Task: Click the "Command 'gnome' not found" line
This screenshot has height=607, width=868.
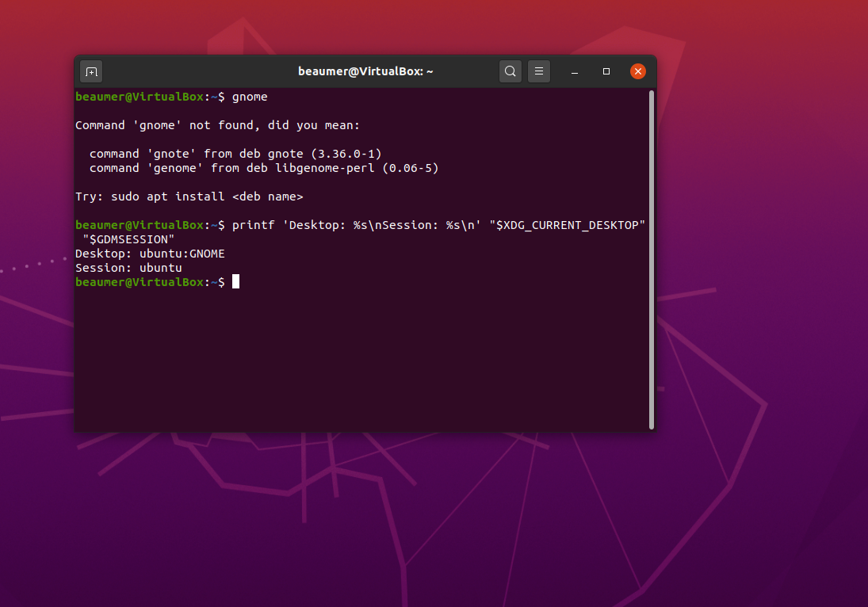Action: point(217,125)
